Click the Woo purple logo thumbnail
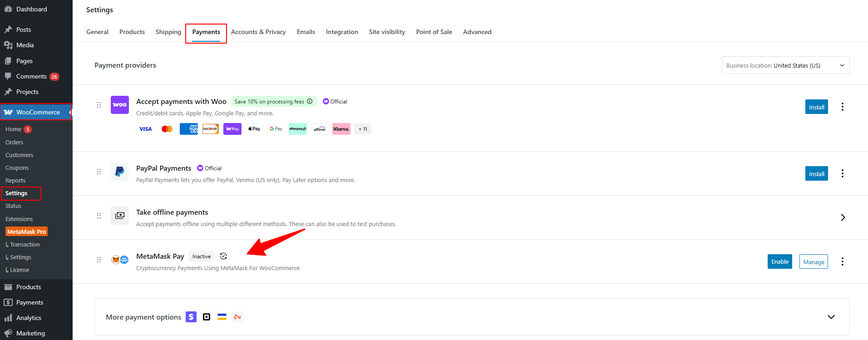This screenshot has width=868, height=340. (x=120, y=105)
